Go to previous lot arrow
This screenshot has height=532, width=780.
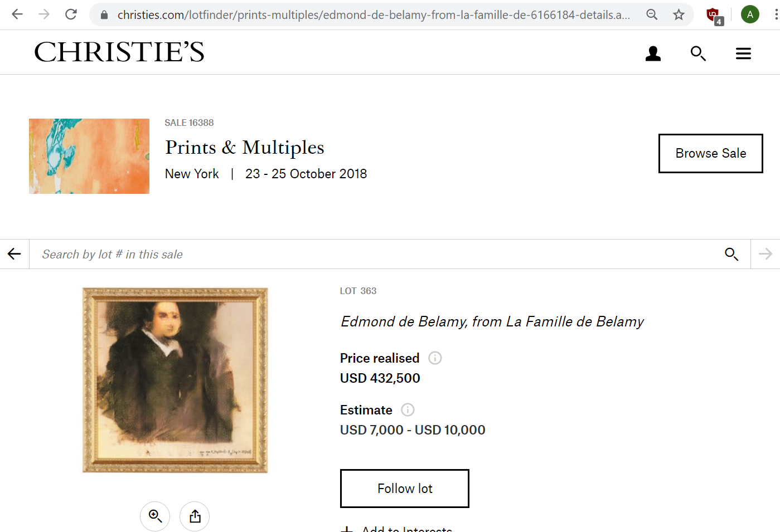14,254
